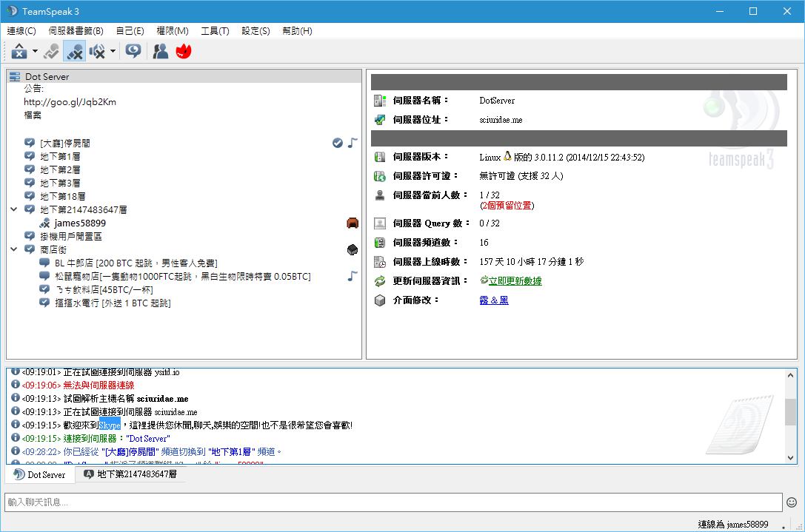Image resolution: width=805 pixels, height=532 pixels.
Task: Click the black cube icon on 商店街
Action: click(x=353, y=250)
